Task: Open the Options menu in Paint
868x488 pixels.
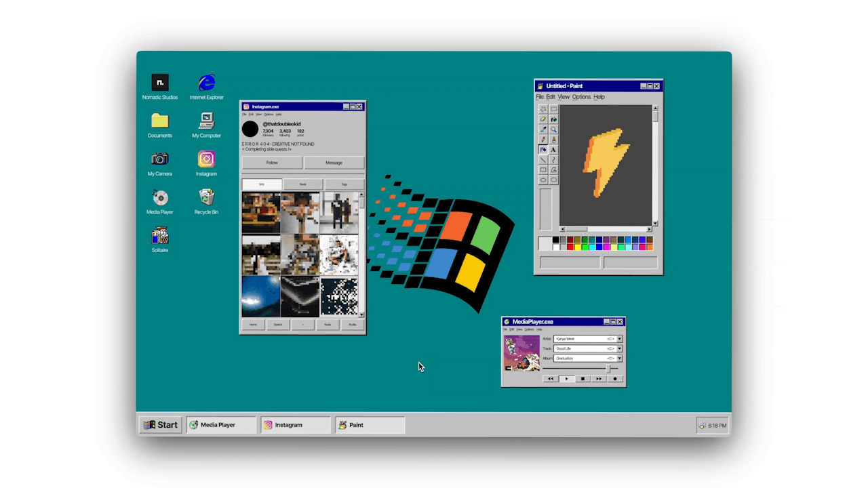Action: point(581,97)
